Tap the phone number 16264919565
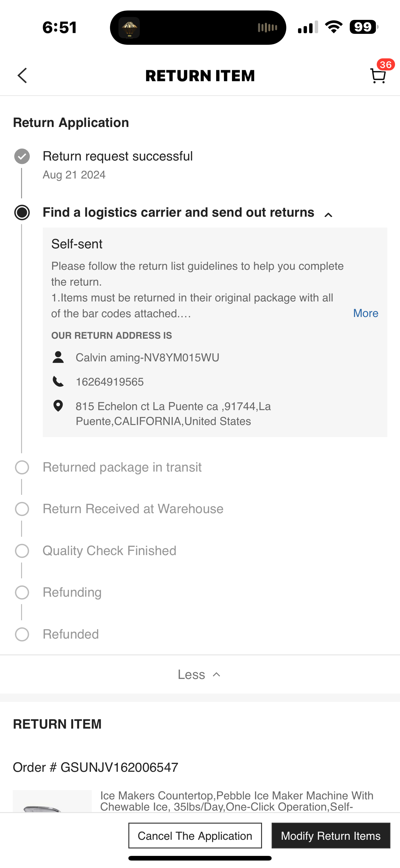The height and width of the screenshot is (868, 400). [x=109, y=382]
